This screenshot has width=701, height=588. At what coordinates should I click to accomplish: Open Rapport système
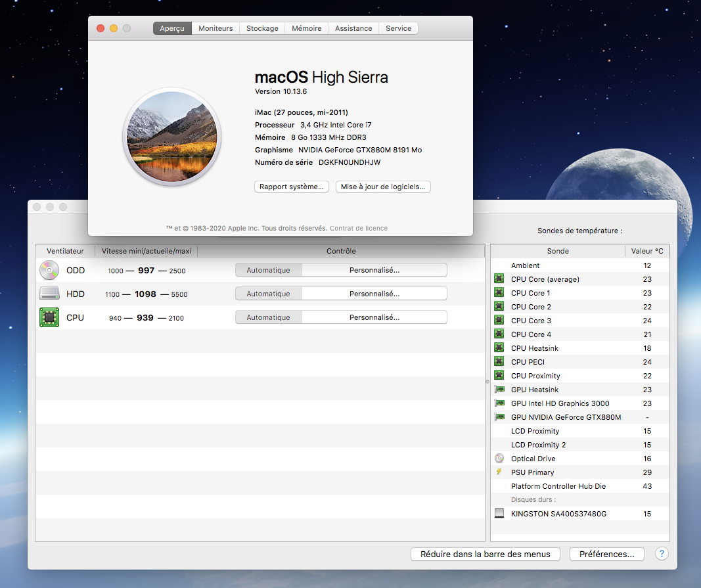[292, 187]
